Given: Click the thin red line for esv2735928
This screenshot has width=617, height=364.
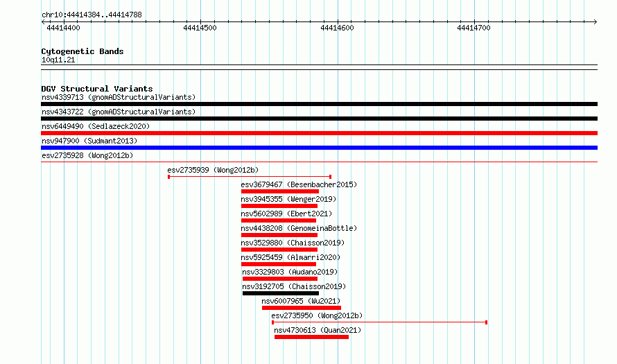Looking at the screenshot, I should (x=319, y=162).
